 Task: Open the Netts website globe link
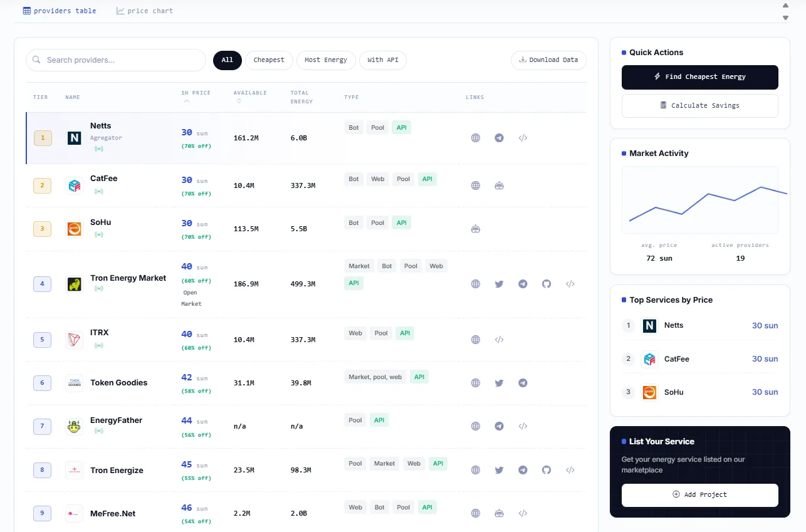tap(476, 138)
